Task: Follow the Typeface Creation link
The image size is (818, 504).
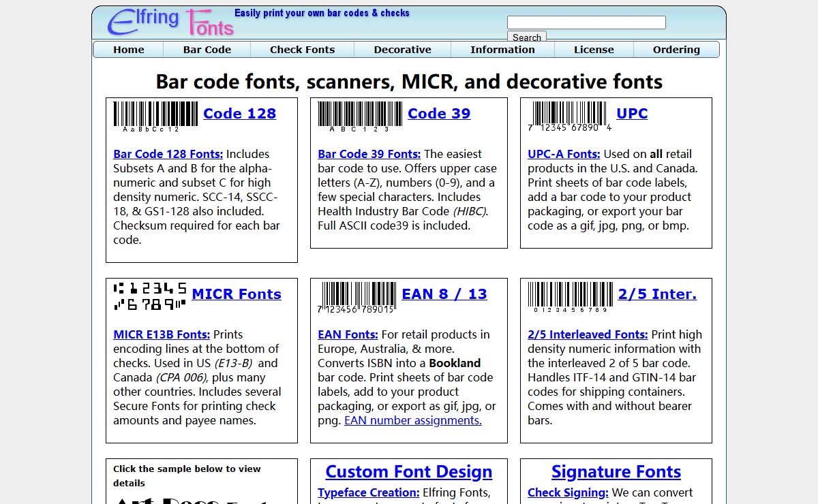Action: (x=369, y=492)
